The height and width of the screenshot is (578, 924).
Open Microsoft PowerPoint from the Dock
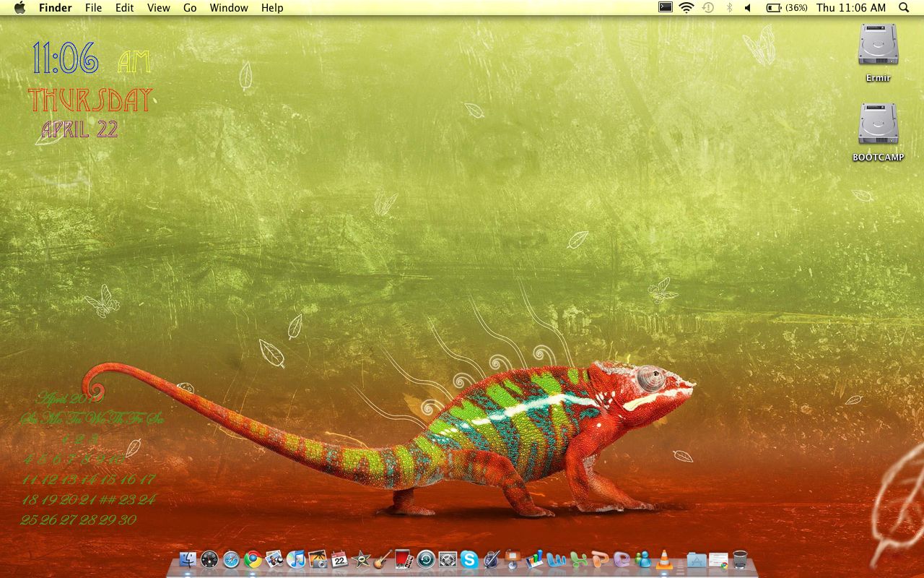click(599, 559)
